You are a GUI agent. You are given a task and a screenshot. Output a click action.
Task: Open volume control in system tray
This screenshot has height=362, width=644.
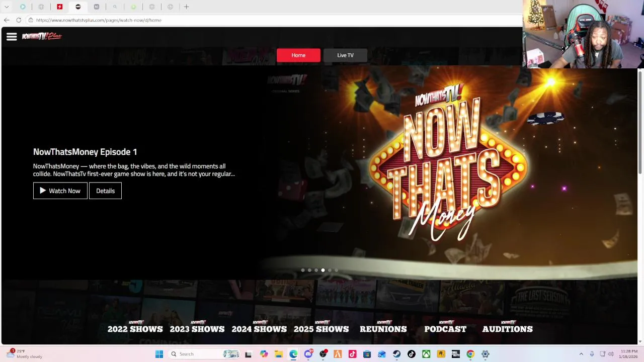612,354
